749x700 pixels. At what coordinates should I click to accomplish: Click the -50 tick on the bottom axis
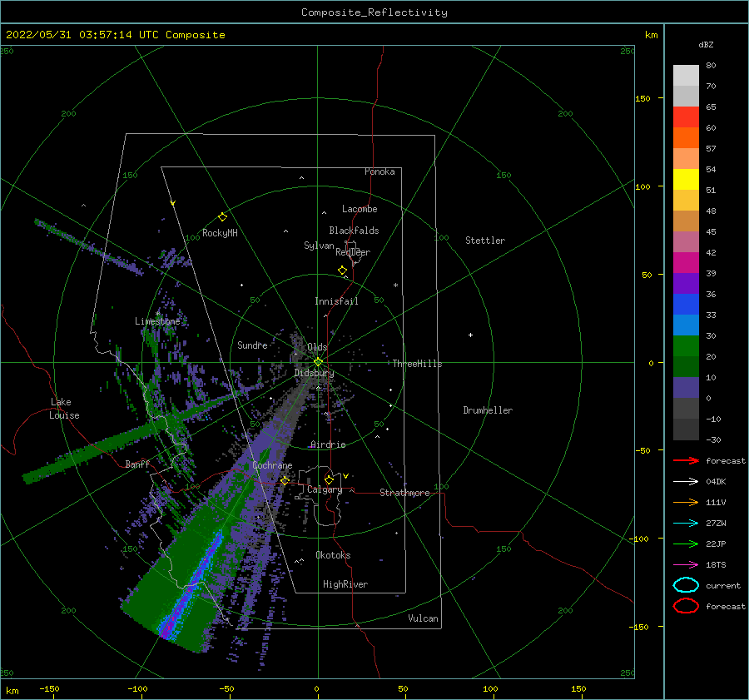(x=226, y=688)
